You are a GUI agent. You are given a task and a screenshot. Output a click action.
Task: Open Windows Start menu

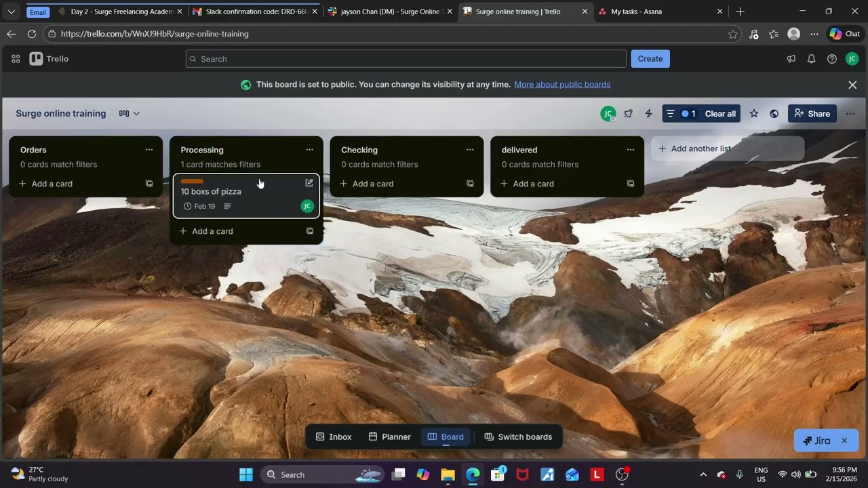pyautogui.click(x=246, y=474)
